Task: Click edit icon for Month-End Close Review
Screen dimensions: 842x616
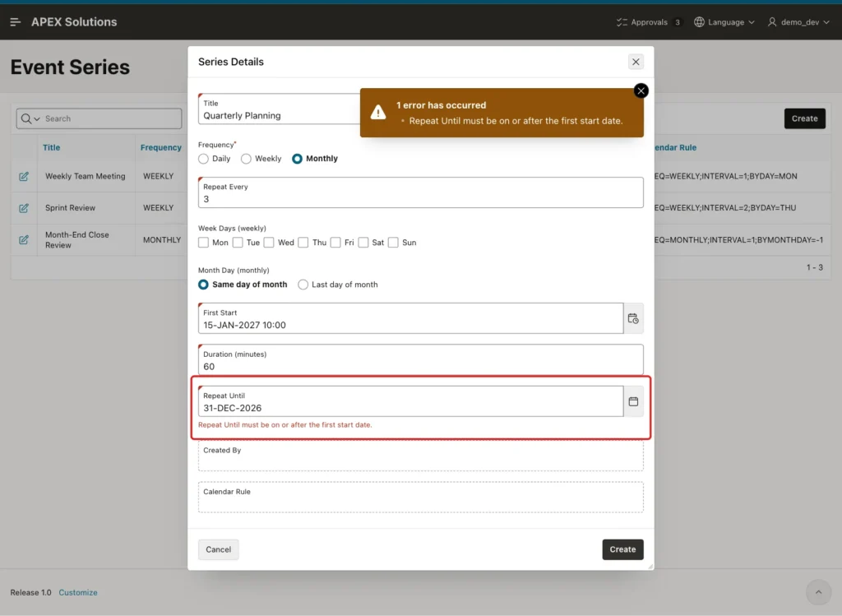Action: click(x=24, y=239)
